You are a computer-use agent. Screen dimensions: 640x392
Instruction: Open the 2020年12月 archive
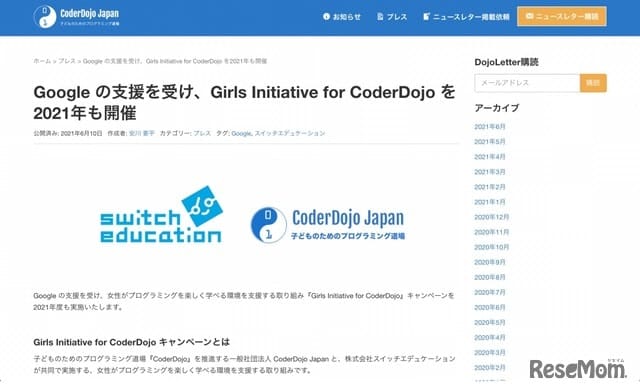coord(491,217)
